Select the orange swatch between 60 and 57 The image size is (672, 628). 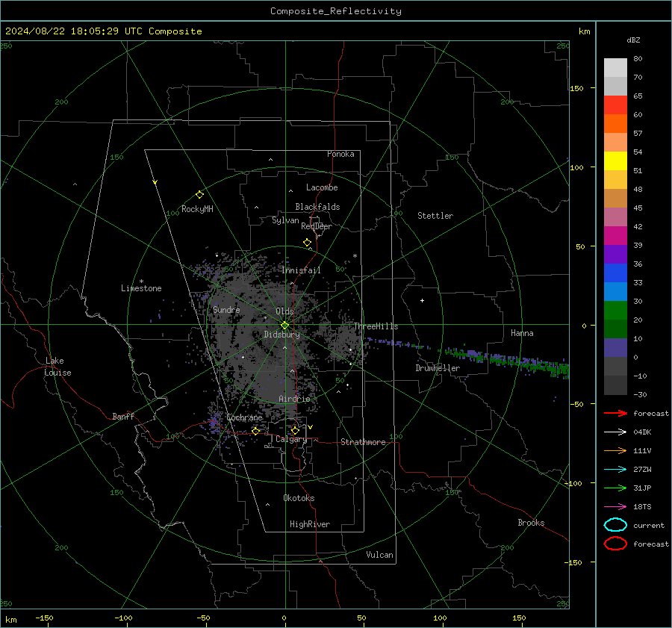coord(615,124)
